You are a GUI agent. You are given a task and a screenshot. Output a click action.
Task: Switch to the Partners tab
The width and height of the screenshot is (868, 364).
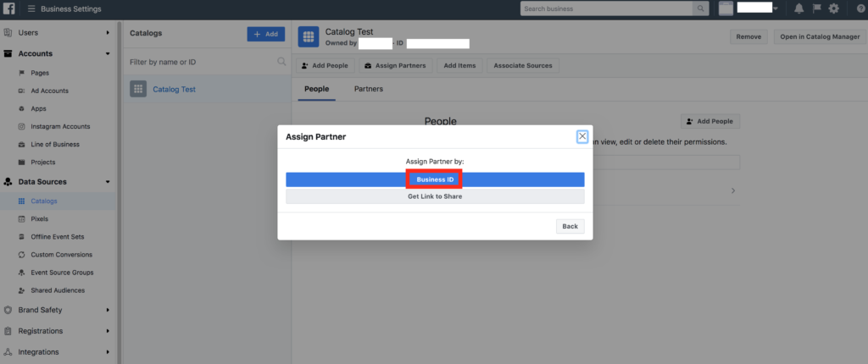pyautogui.click(x=368, y=89)
